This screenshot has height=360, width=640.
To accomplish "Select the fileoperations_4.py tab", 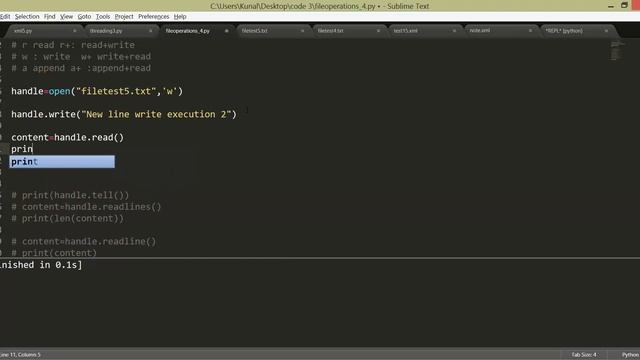I will pos(188,31).
